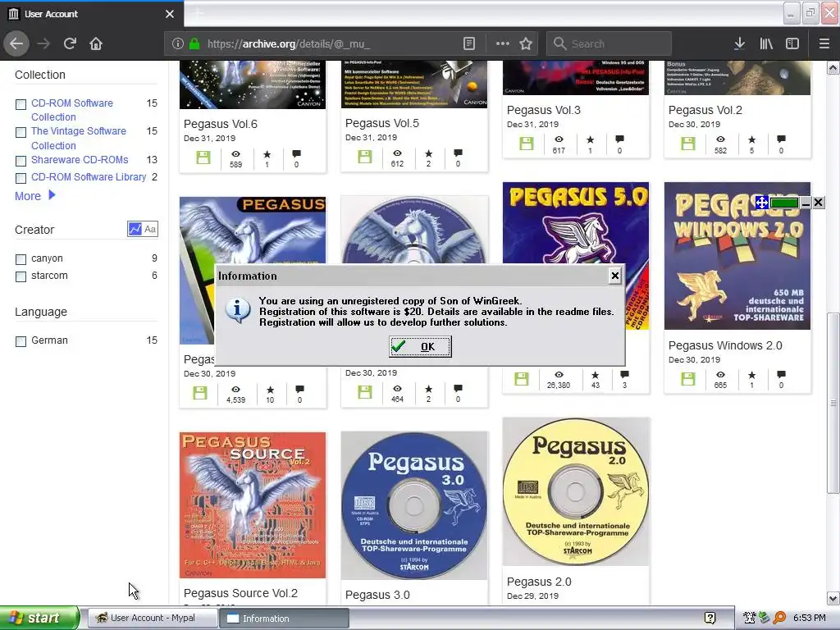Click the green progress bar on overlay
840x630 pixels.
[x=784, y=203]
